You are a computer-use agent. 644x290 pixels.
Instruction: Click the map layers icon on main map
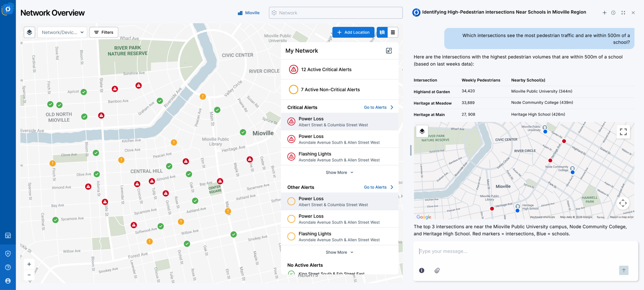pos(29,32)
